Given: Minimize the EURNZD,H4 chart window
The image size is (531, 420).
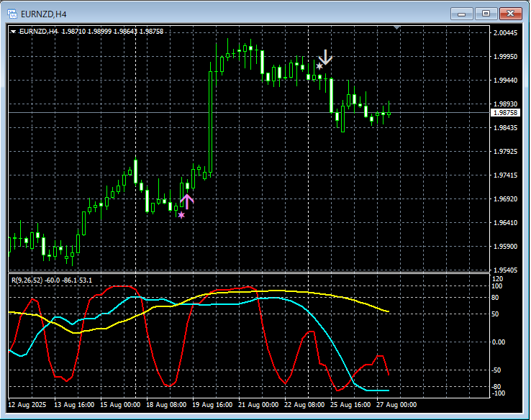Looking at the screenshot, I should (462, 13).
